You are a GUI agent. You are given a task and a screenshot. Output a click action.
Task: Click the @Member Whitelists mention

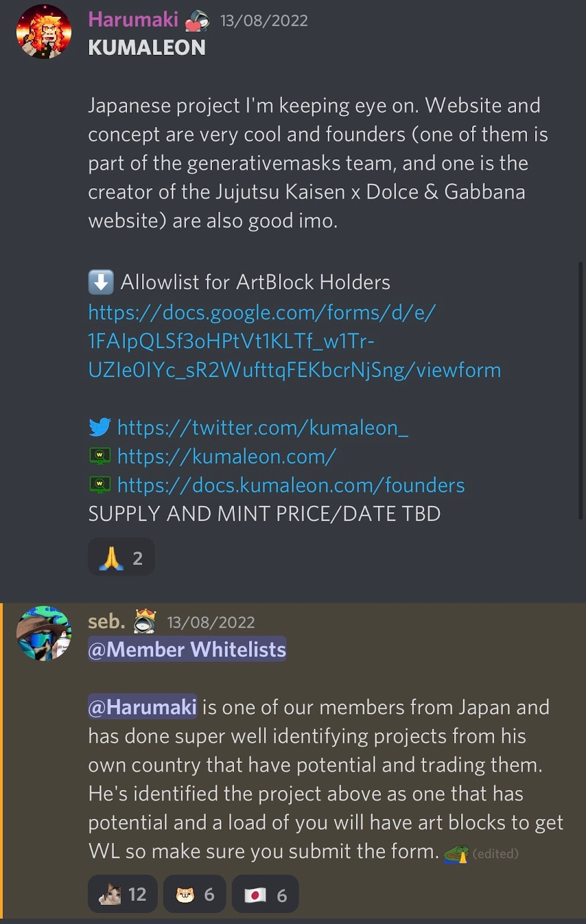[187, 649]
